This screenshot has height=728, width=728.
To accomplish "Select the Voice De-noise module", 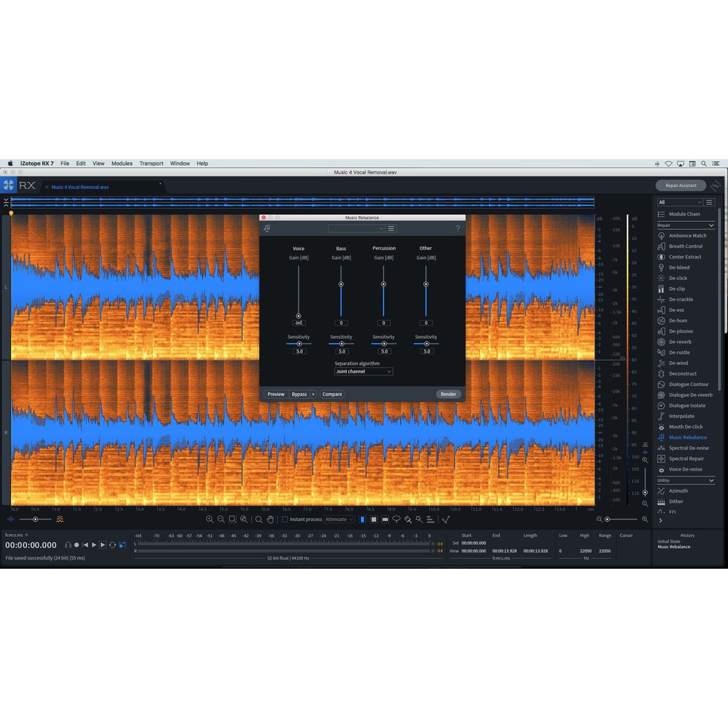I will pos(684,469).
